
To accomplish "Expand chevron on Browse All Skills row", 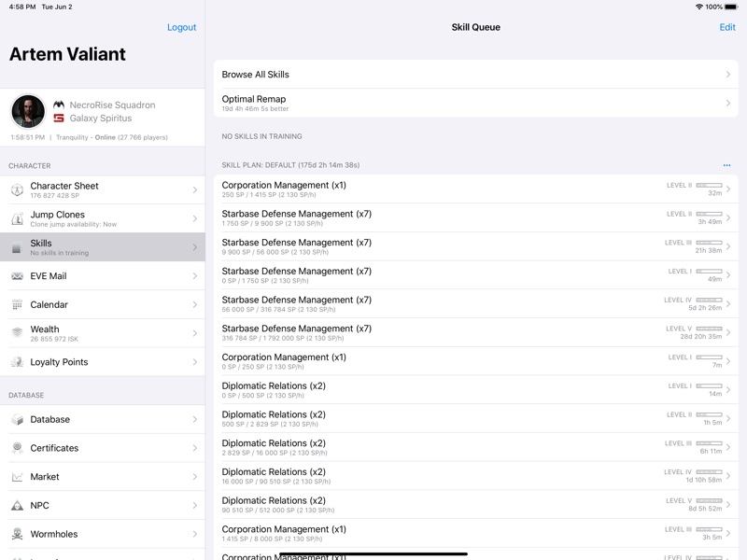I will pyautogui.click(x=728, y=75).
